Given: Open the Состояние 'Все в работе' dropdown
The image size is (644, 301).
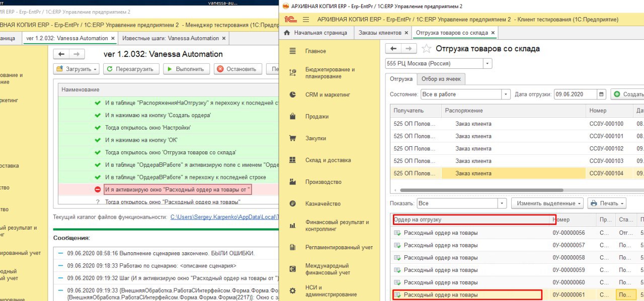Looking at the screenshot, I should pos(506,94).
